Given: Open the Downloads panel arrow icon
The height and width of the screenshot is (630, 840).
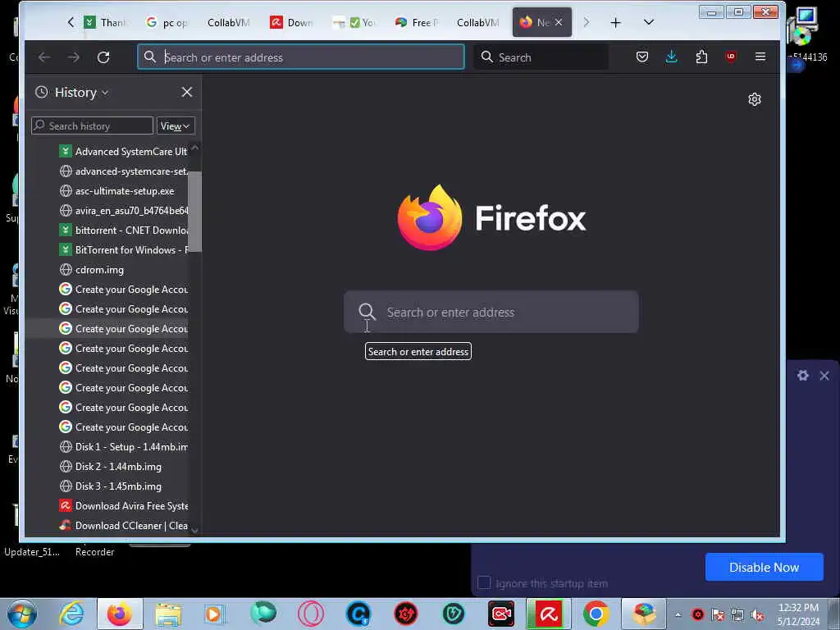Looking at the screenshot, I should [671, 57].
